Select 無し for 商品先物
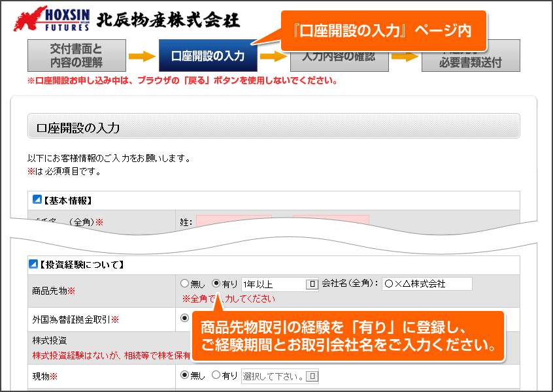Viewport: 553px width, 392px height. [184, 284]
